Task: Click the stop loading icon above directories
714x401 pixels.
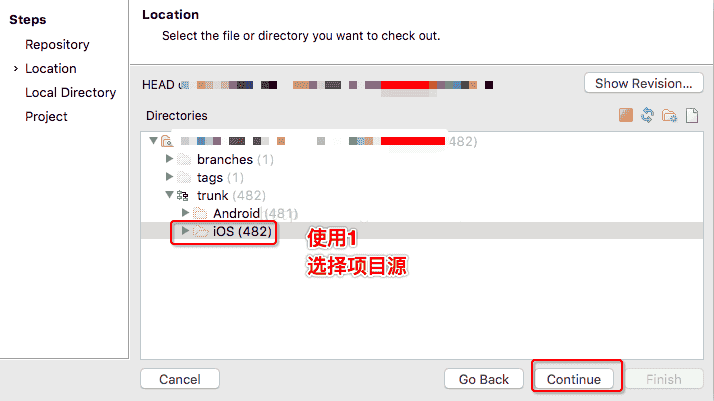Action: tap(626, 116)
